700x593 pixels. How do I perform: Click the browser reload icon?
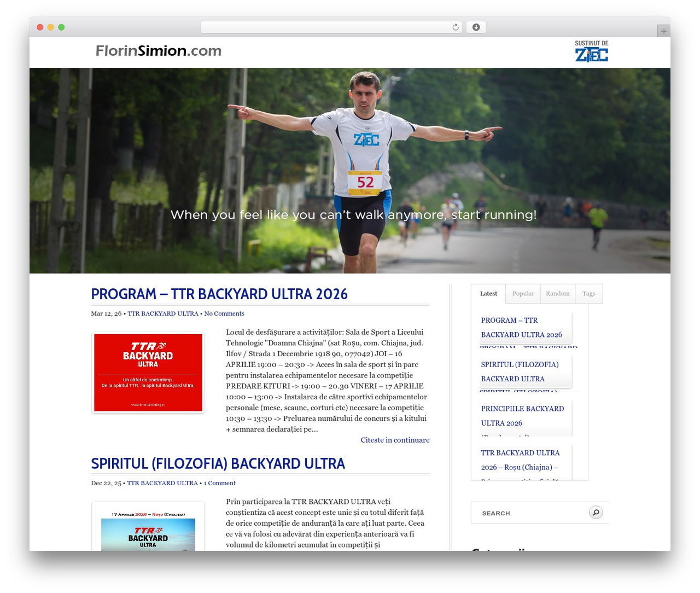coord(455,27)
